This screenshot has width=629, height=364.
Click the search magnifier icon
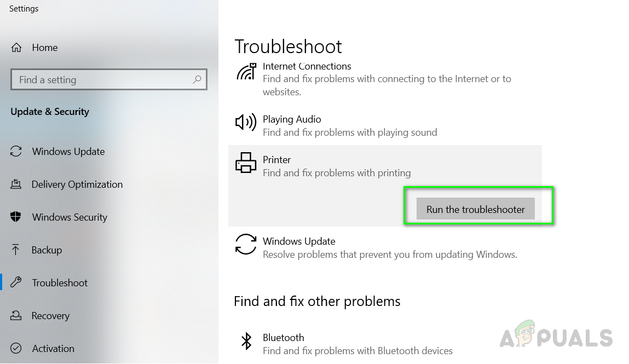[x=197, y=80]
